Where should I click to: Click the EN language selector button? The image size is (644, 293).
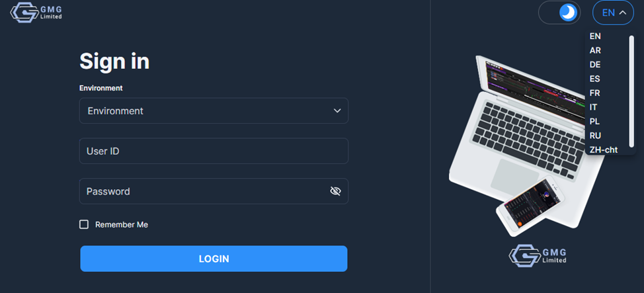[613, 13]
